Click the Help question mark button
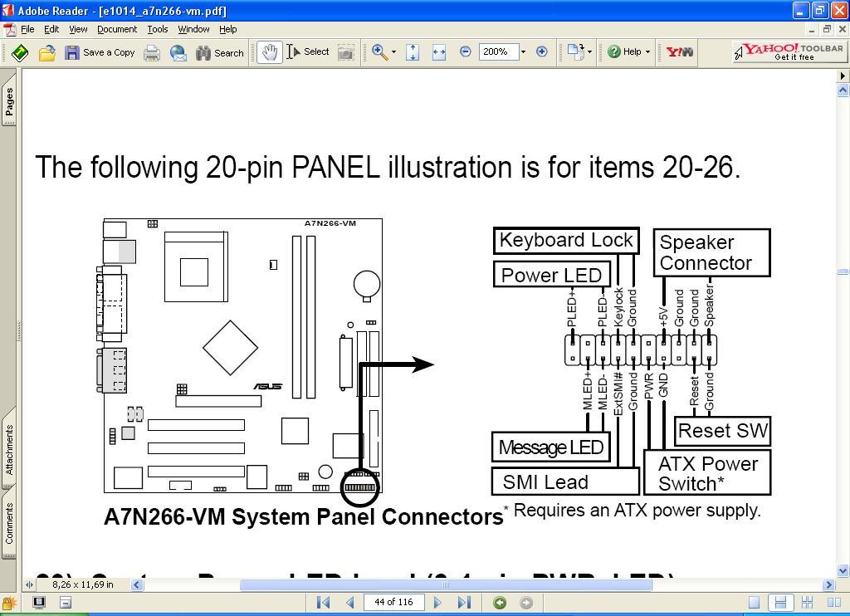This screenshot has width=850, height=616. (624, 51)
